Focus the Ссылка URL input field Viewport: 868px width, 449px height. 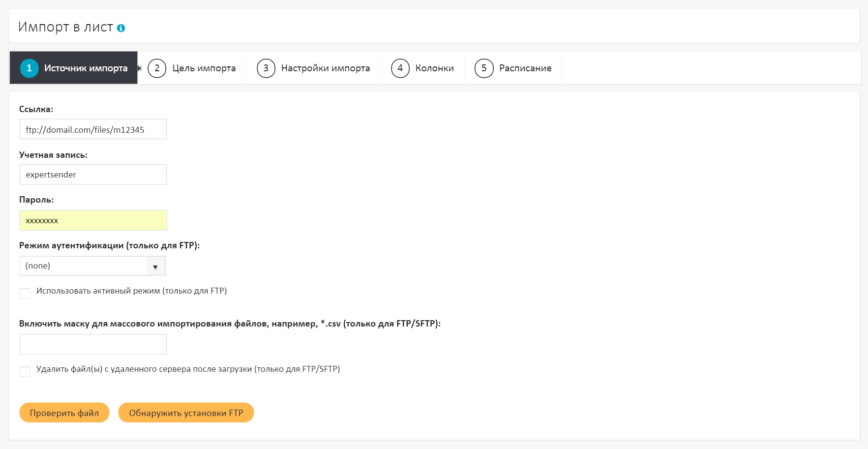tap(93, 129)
